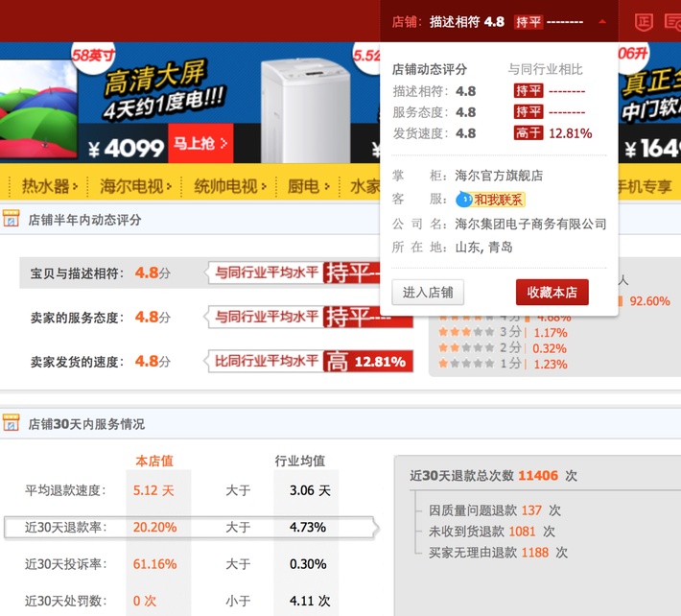This screenshot has height=616, width=681.
Task: Click the 高 12.81% comparison badge
Action: [368, 361]
